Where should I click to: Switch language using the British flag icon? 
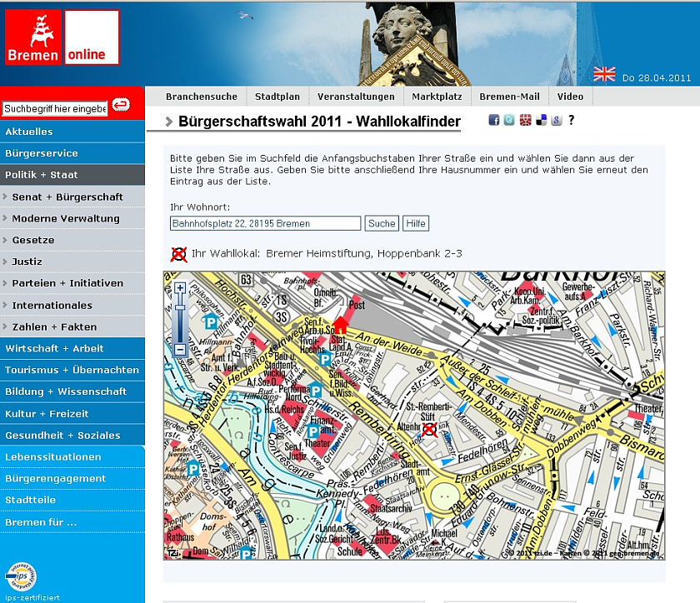(605, 74)
